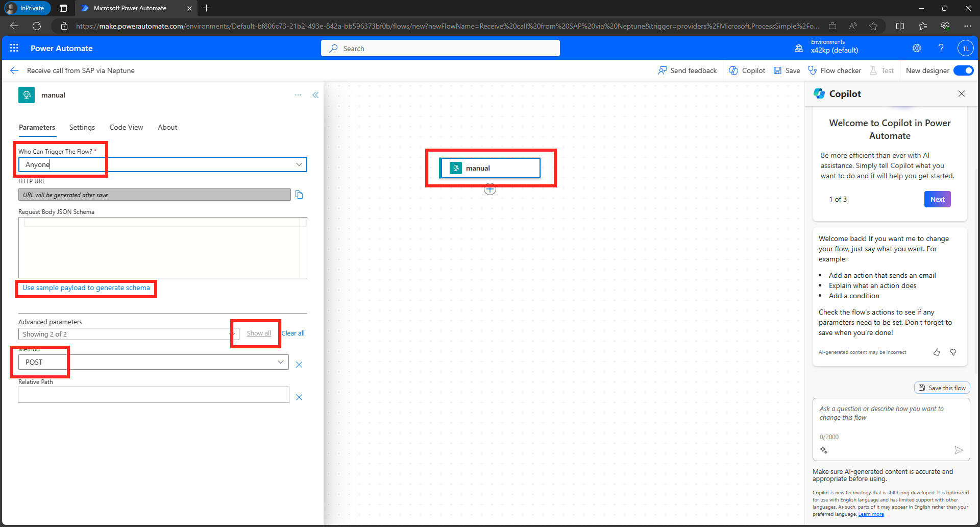Click Clear all advanced parameters
Screen dimensions: 980x527
[293, 333]
